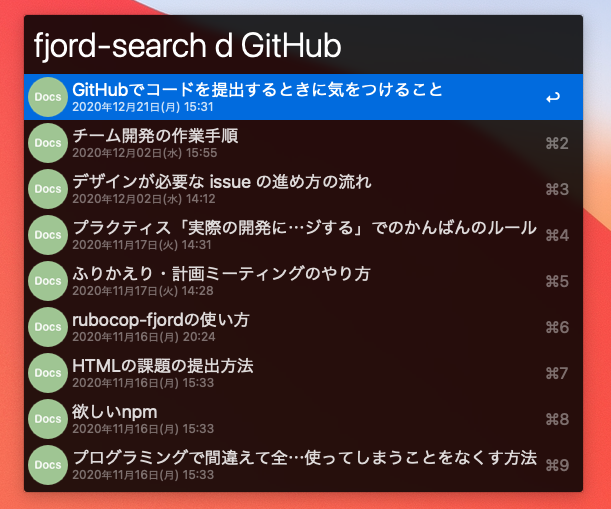Image resolution: width=611 pixels, height=509 pixels.
Task: Click the date '2020年12月02日(水) 14:12'
Action: click(x=144, y=199)
